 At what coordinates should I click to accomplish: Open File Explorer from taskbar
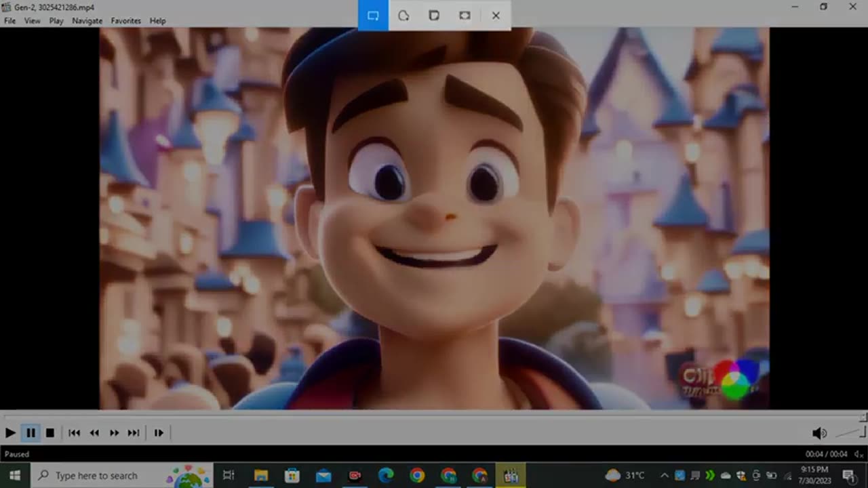coord(261,475)
